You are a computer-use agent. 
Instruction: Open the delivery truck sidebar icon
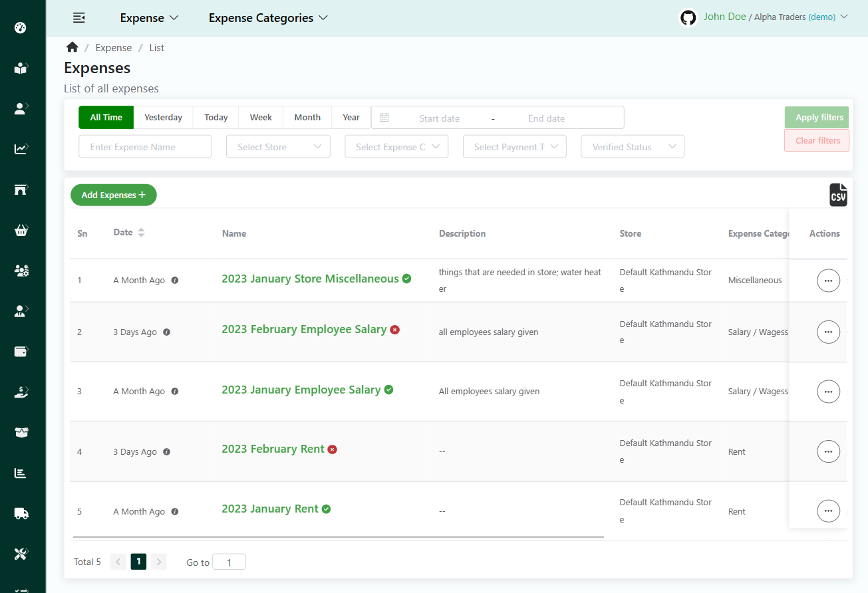[x=21, y=513]
